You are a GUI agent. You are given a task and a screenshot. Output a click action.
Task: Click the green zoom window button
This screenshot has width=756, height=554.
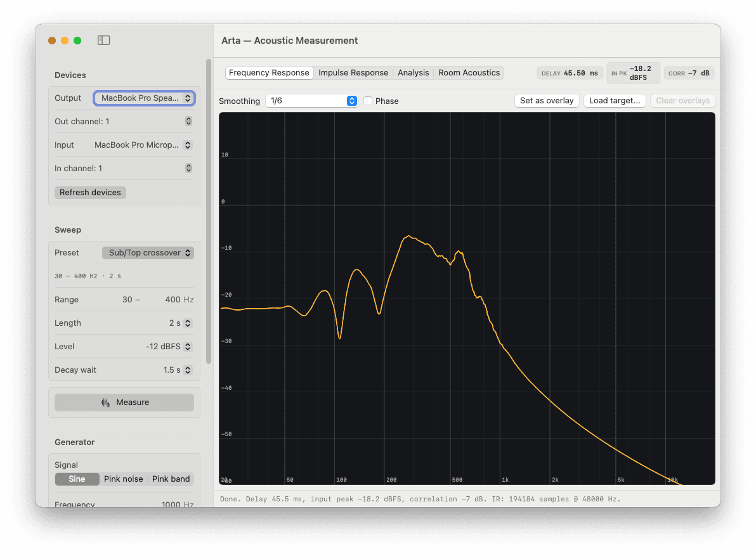tap(77, 41)
